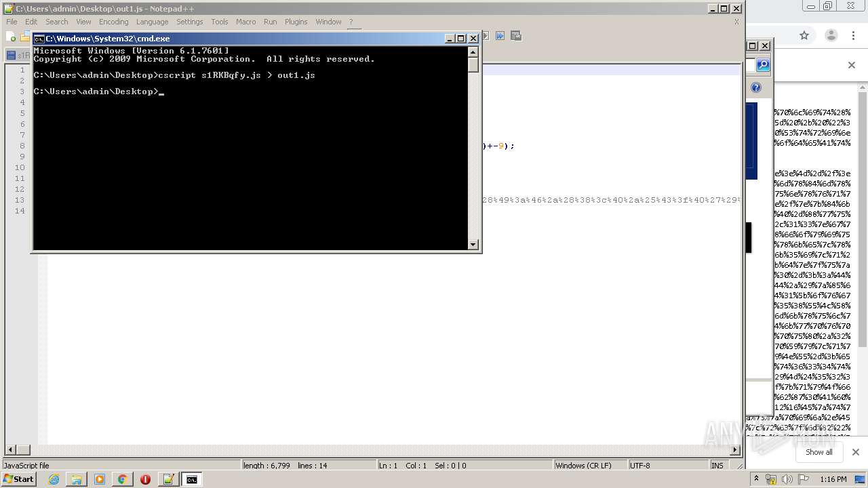Image resolution: width=868 pixels, height=488 pixels.
Task: Open Google Chrome from the taskbar
Action: [x=122, y=479]
